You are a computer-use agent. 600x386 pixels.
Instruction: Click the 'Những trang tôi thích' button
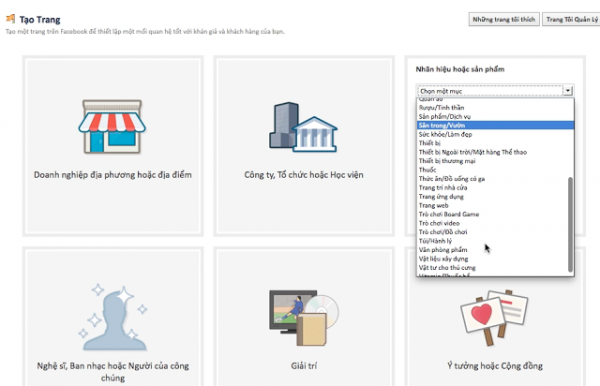click(x=504, y=19)
